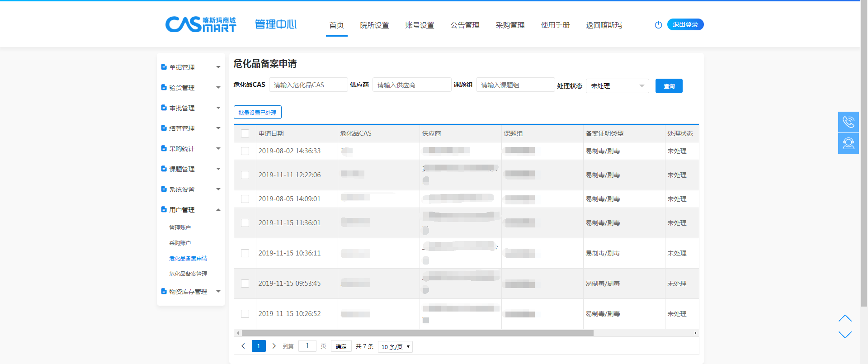Check the row dated 2019-08-02 14:36:33
Screen dimensions: 868x364
pyautogui.click(x=245, y=151)
